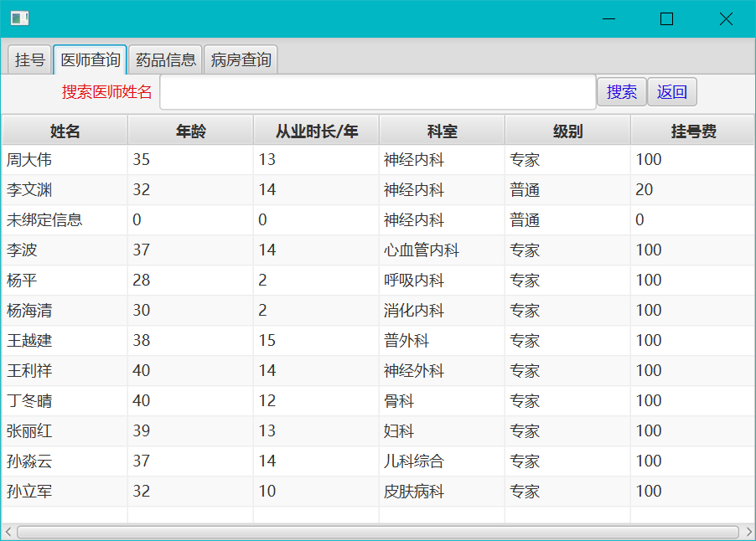Click the 妇科 department cell
This screenshot has height=541, width=756.
click(x=442, y=430)
